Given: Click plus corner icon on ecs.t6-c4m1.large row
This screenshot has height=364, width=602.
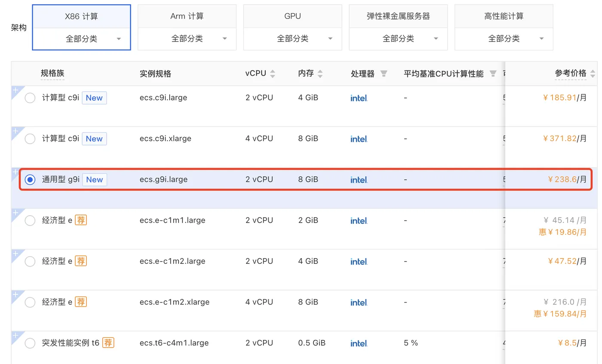Looking at the screenshot, I should point(15,335).
